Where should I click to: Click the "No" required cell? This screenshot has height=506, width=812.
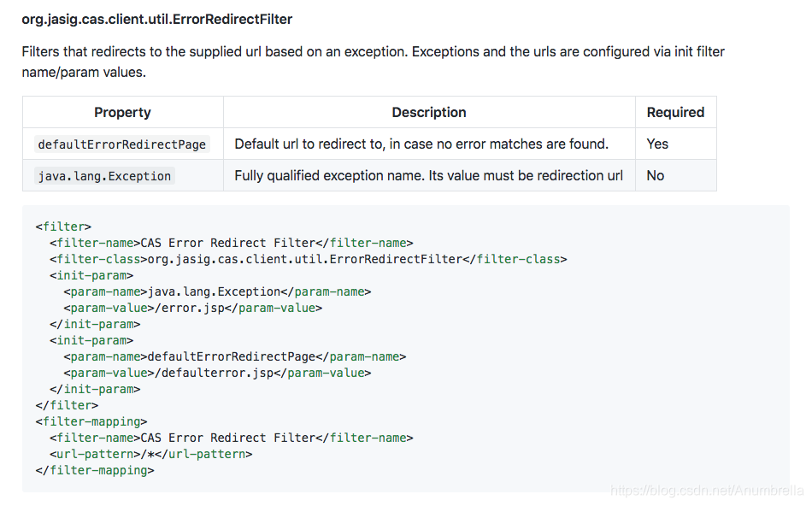pyautogui.click(x=656, y=175)
